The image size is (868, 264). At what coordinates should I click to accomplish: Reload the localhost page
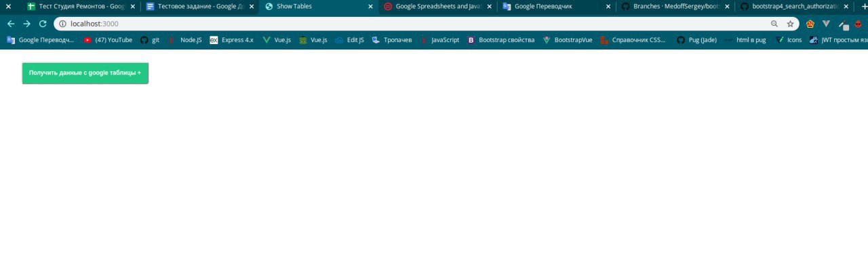pos(43,24)
